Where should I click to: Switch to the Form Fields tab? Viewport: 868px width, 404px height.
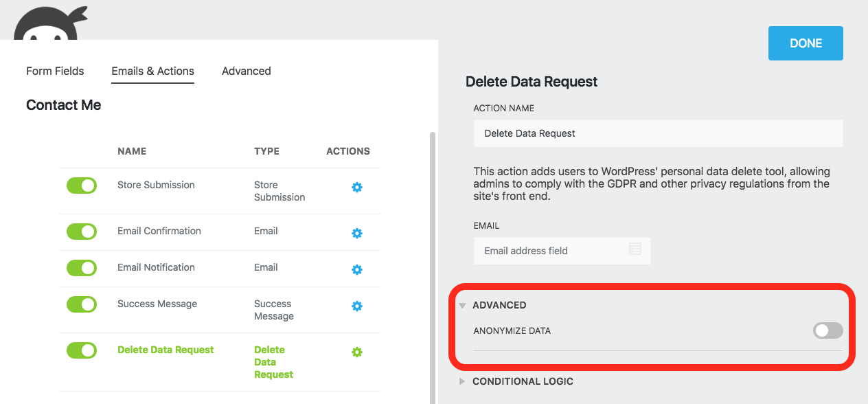[55, 71]
